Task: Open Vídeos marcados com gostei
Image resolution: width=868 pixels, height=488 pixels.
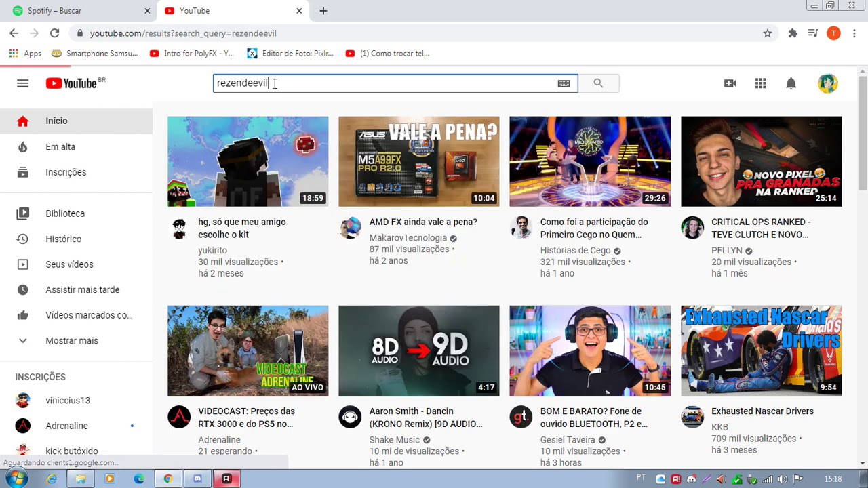Action: 76,315
